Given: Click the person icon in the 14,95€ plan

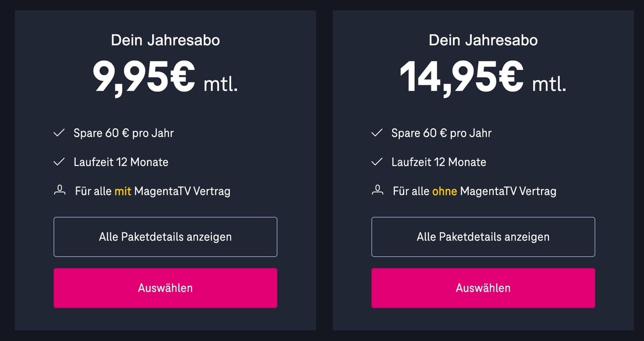Looking at the screenshot, I should (377, 190).
